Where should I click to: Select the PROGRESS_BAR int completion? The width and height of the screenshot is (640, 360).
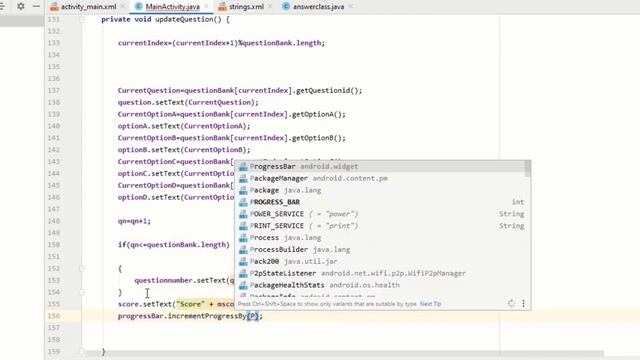pos(380,202)
